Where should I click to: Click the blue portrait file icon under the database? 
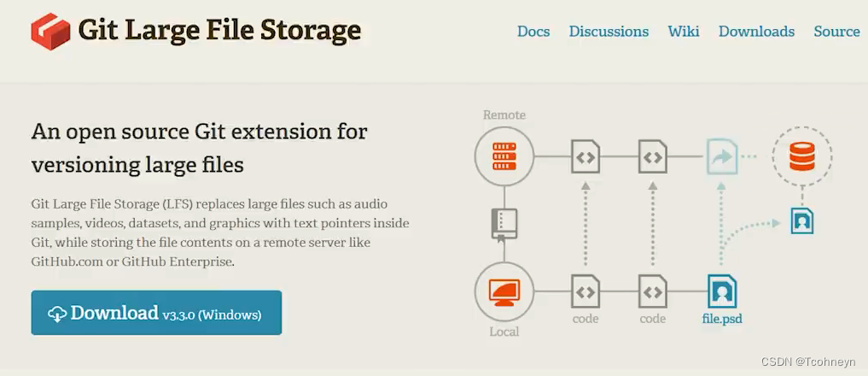coord(802,220)
